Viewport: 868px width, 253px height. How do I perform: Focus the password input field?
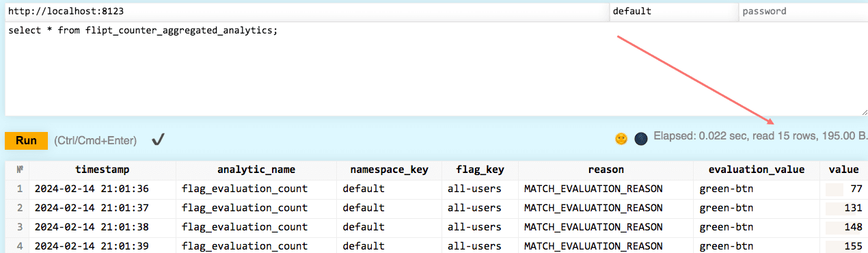tap(804, 12)
